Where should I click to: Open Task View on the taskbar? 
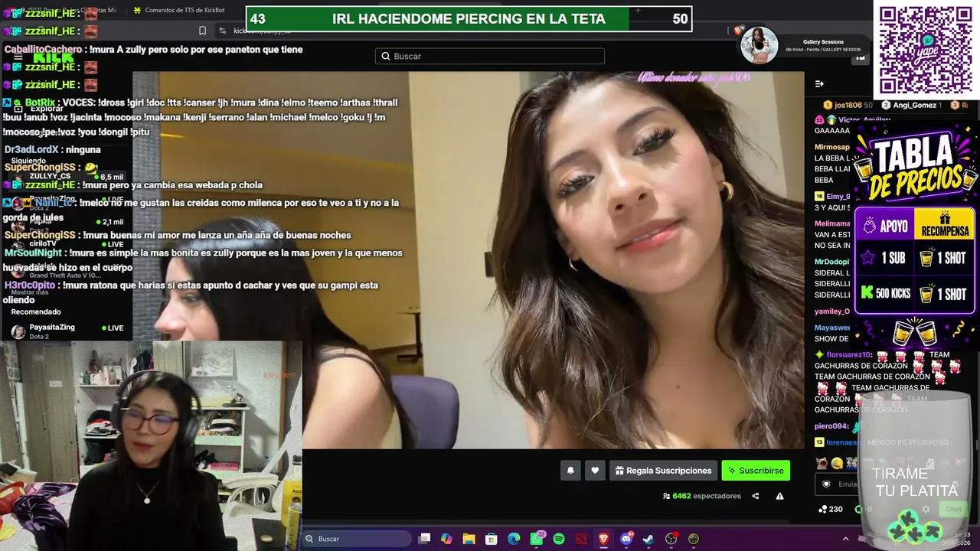coord(424,539)
